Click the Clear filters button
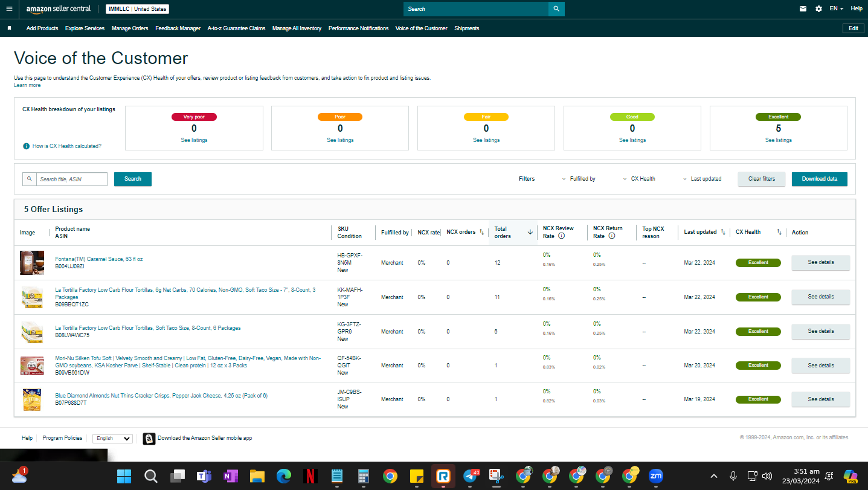Image resolution: width=868 pixels, height=490 pixels. click(761, 179)
